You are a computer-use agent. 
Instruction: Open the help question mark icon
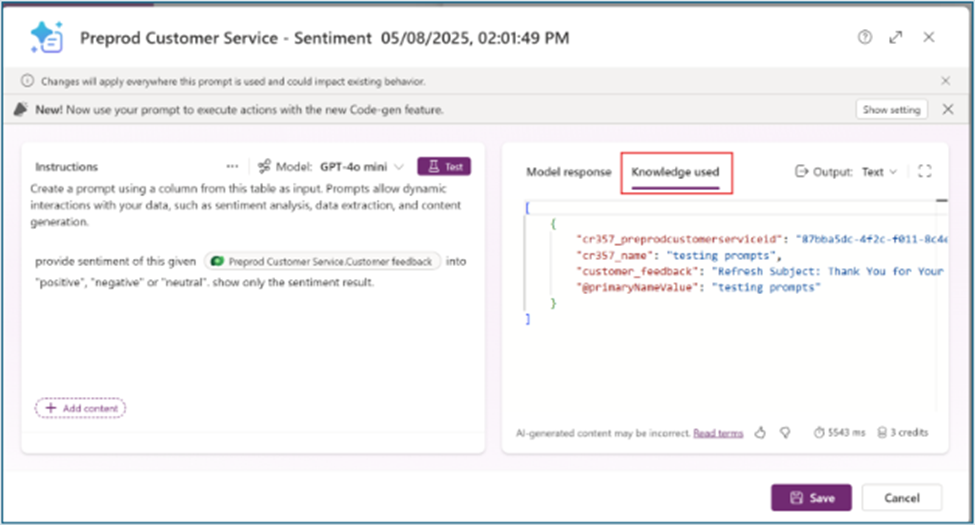pos(864,37)
